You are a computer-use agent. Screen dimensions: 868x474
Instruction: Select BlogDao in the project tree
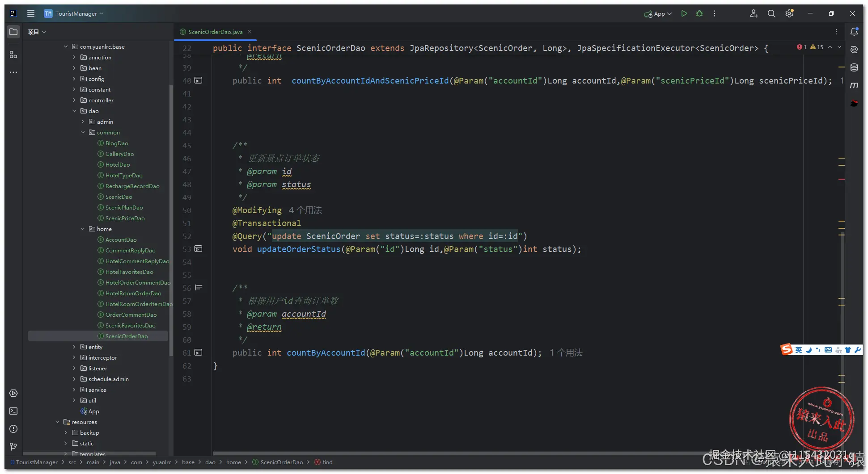click(x=117, y=143)
